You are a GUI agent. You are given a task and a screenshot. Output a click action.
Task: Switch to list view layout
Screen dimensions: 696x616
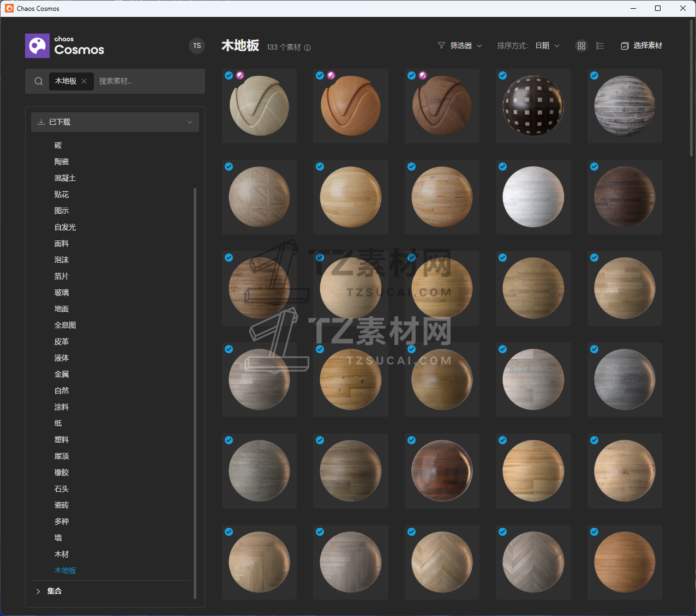[x=600, y=46]
